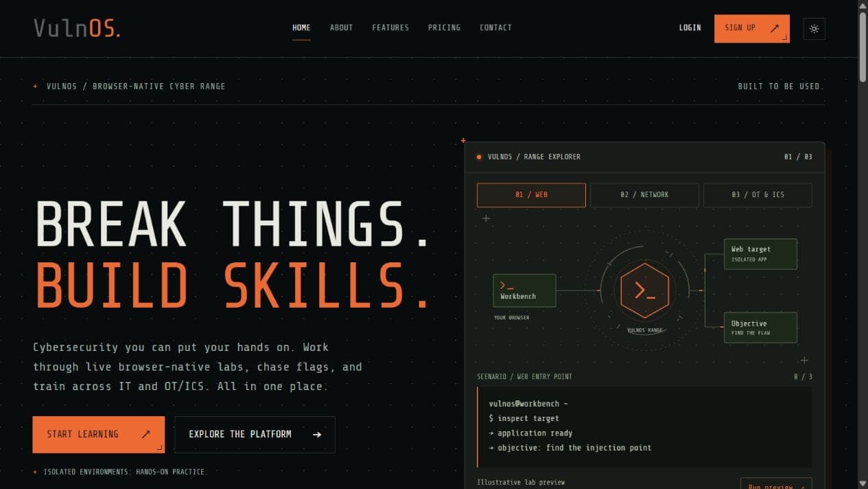868x489 pixels.
Task: Click the 'vulnos@workbench ~' prompt line
Action: tap(528, 404)
